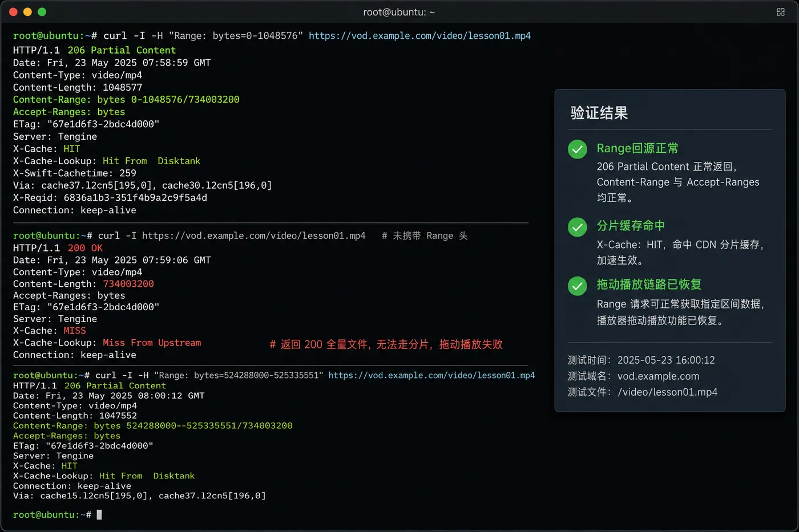
Task: Click the line Content-Length: 1048577
Action: [78, 87]
